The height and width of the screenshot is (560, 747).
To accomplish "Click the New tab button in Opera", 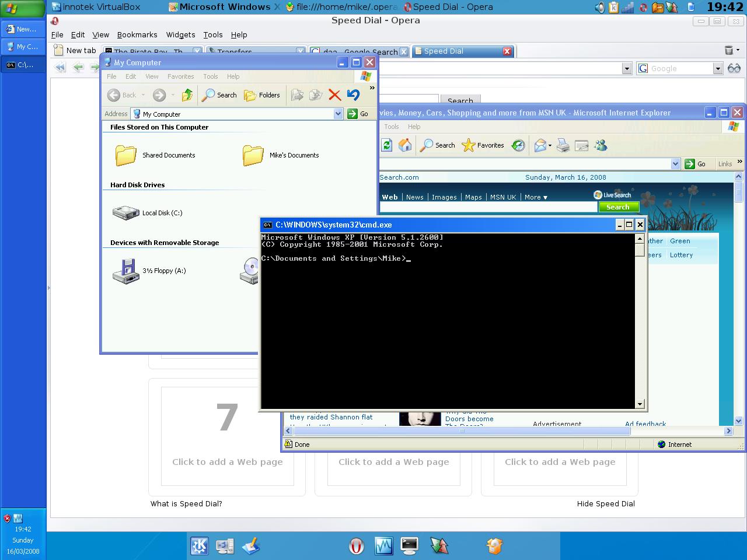I will (x=75, y=50).
